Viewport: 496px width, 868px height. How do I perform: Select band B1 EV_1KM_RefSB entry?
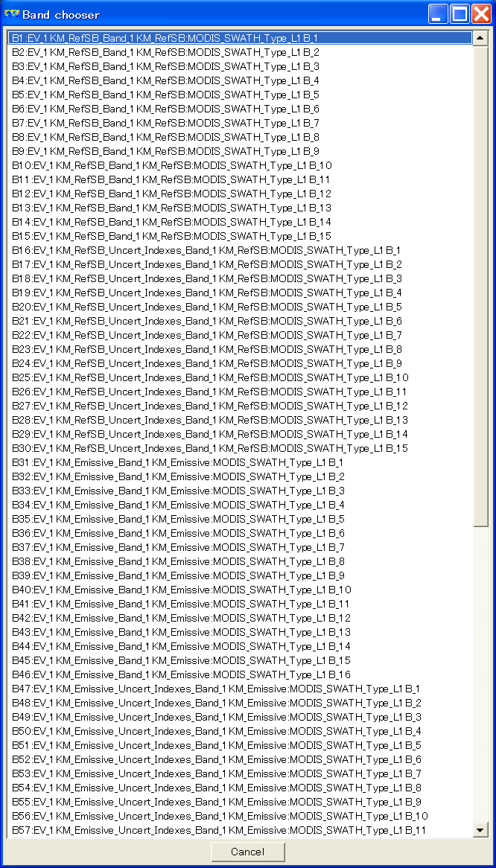[x=241, y=38]
